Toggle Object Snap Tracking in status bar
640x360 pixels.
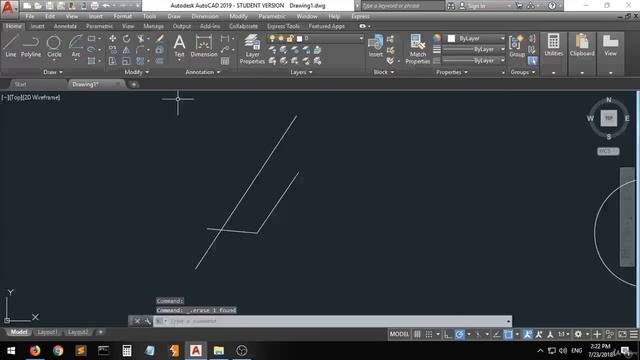[496, 334]
